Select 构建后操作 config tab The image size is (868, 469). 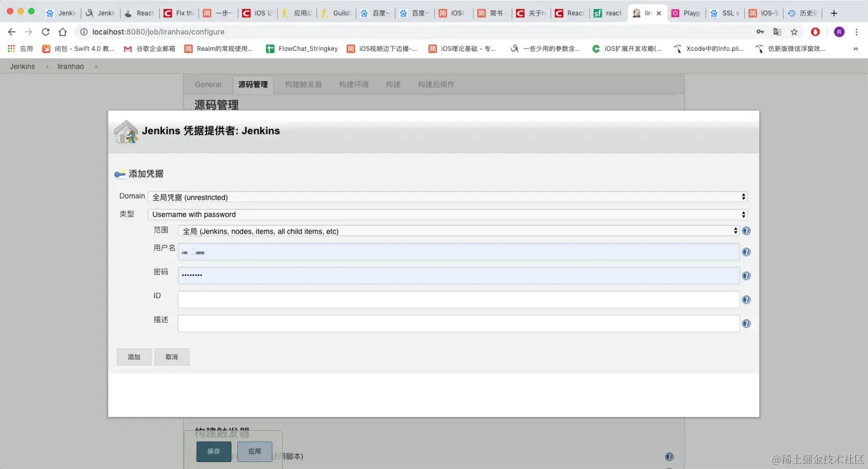436,84
